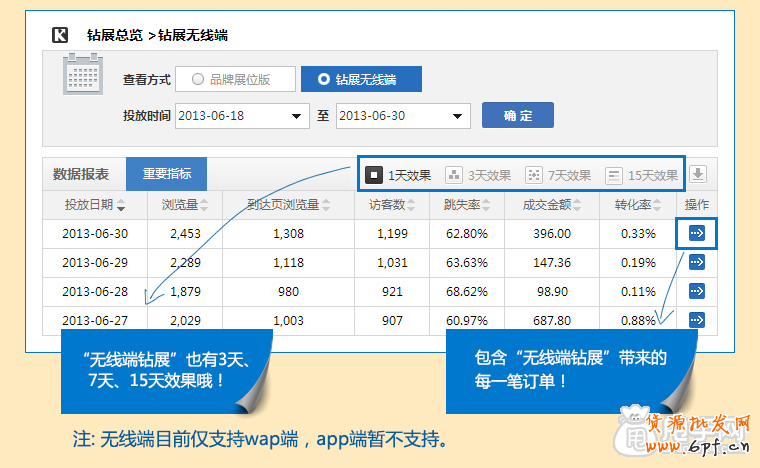Image resolution: width=760 pixels, height=468 pixels.
Task: Click 浏览量 value 1,879
Action: (185, 292)
